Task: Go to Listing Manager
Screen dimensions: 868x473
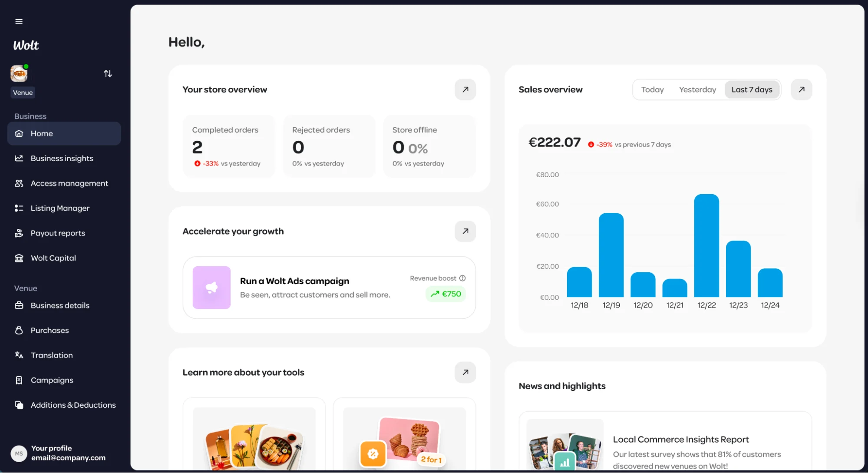Action: click(x=60, y=208)
